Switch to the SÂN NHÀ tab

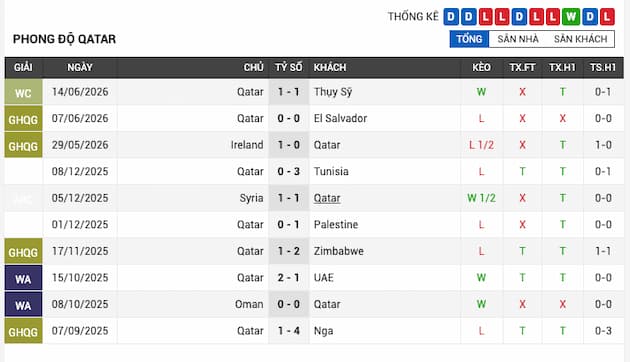(518, 39)
